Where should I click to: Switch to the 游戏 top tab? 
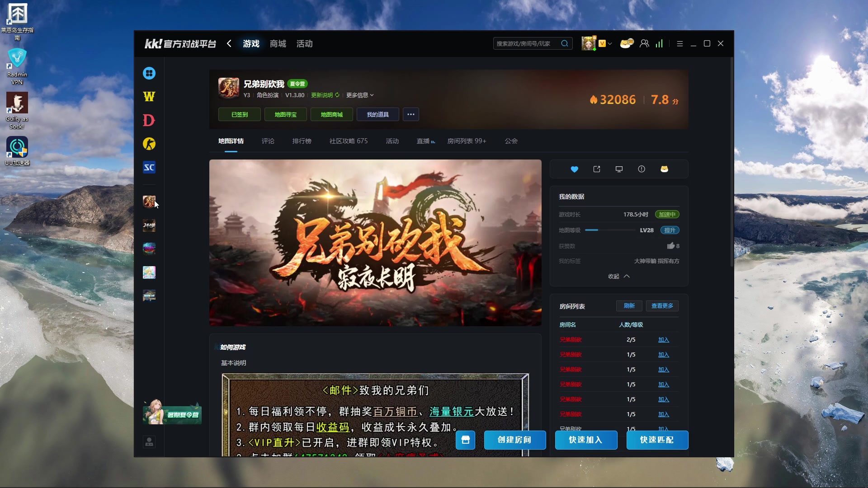tap(251, 43)
